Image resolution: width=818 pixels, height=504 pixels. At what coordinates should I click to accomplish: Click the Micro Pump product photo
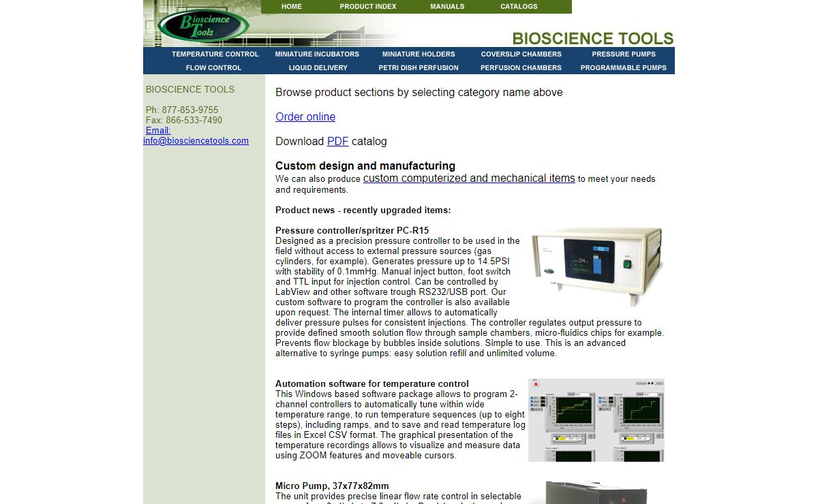pos(596,492)
